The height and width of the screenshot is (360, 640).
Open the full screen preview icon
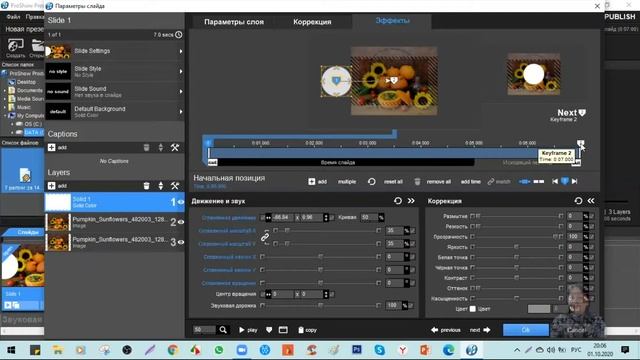283,330
